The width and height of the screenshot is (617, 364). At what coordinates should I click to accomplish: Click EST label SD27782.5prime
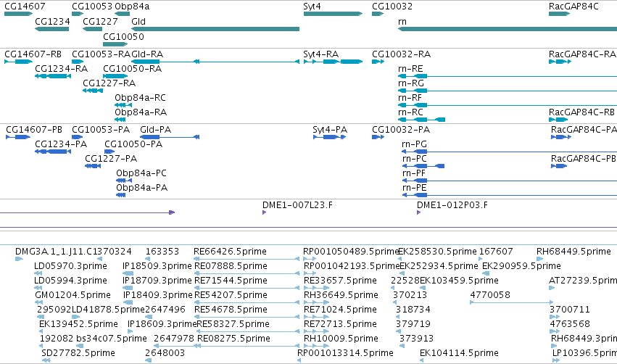(x=78, y=353)
